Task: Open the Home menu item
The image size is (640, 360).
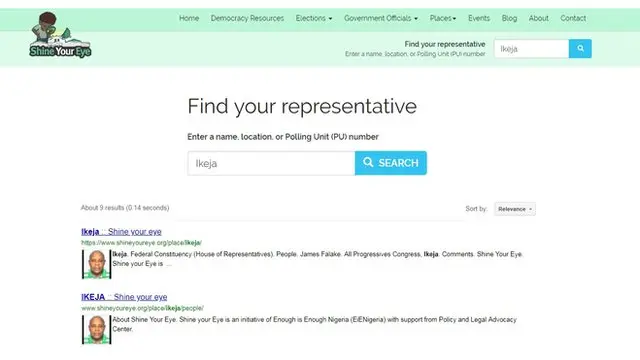Action: point(189,18)
